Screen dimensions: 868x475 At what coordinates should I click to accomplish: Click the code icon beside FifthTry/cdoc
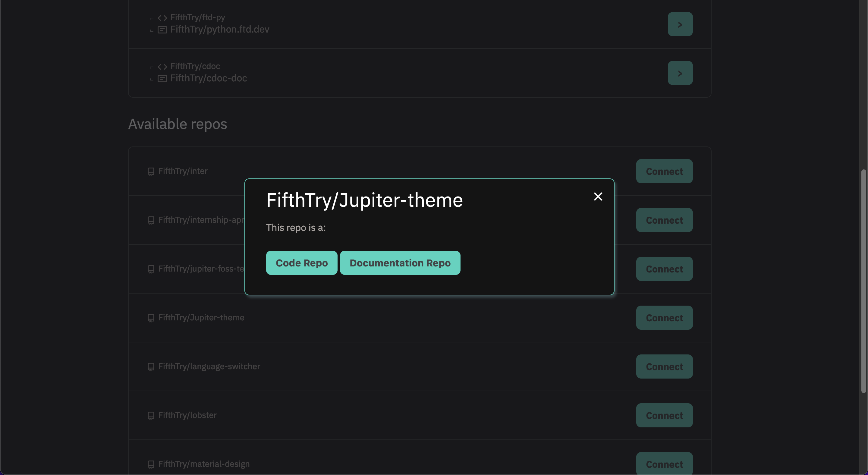(162, 67)
